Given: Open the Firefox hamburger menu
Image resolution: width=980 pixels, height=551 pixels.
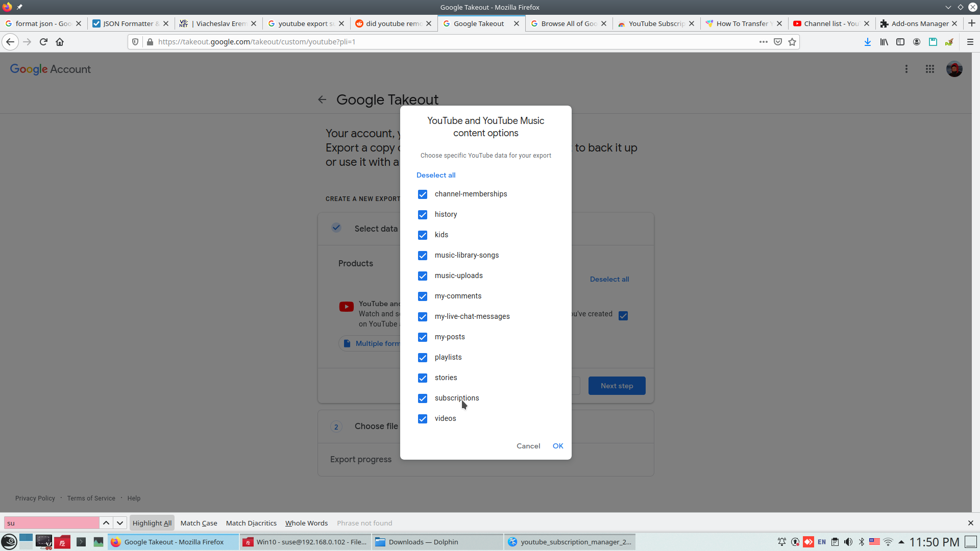Looking at the screenshot, I should point(970,42).
